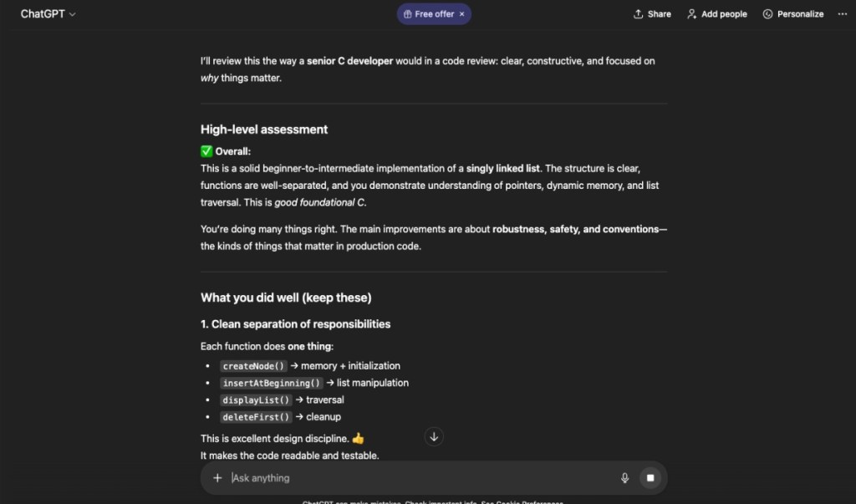Image resolution: width=856 pixels, height=504 pixels.
Task: Click the globe icon on Free offer badge
Action: [407, 13]
